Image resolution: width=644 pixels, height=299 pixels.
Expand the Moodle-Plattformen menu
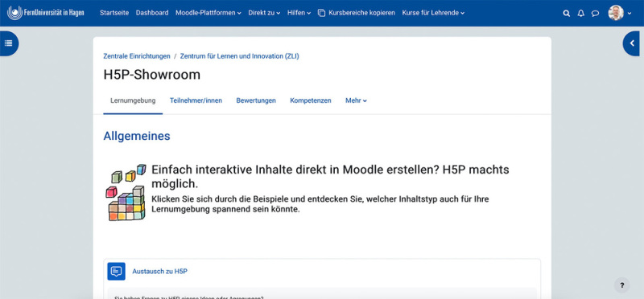[208, 13]
